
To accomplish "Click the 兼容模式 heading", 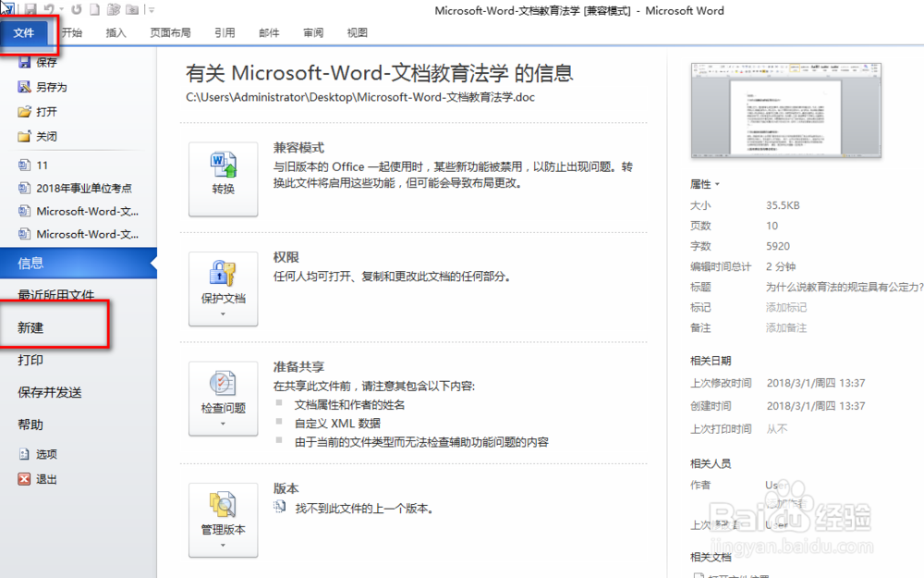I will [298, 148].
